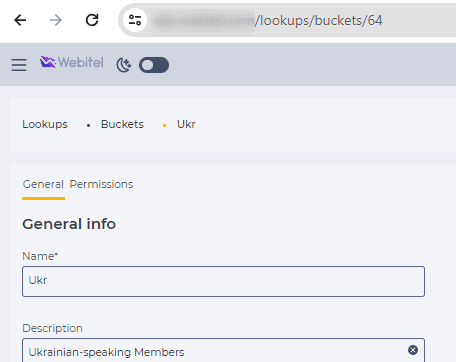This screenshot has width=456, height=362.
Task: Click the URL text /lookups/buckets/64
Action: (318, 21)
